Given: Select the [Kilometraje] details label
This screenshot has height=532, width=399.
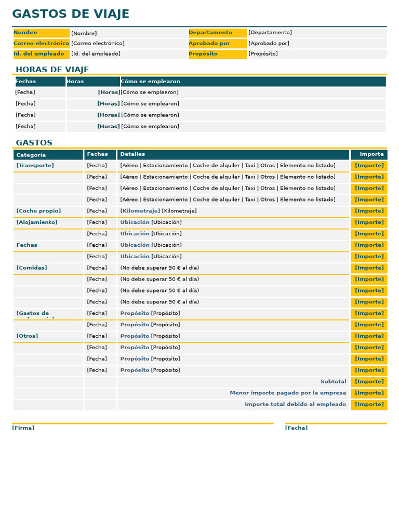Looking at the screenshot, I should [x=140, y=211].
